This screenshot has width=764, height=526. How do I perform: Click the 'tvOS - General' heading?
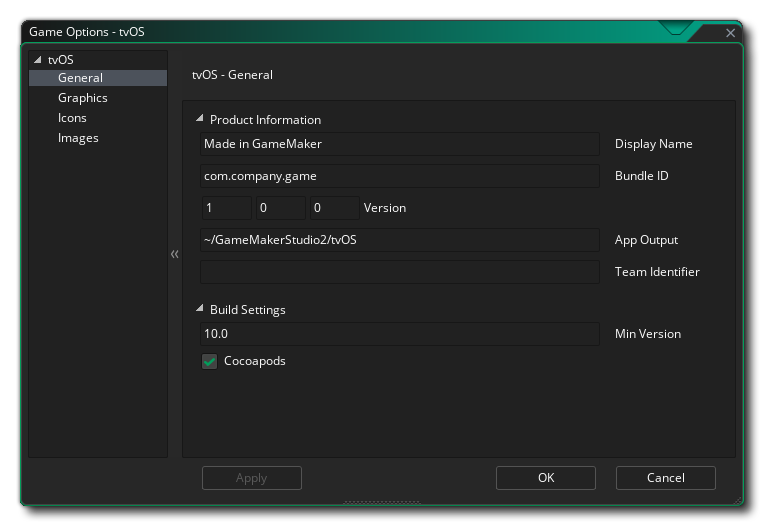coord(232,75)
